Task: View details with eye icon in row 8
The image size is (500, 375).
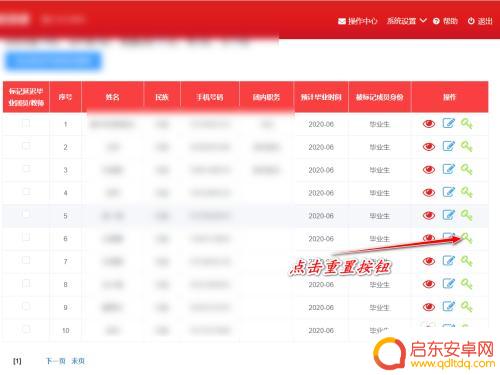Action: pyautogui.click(x=429, y=284)
